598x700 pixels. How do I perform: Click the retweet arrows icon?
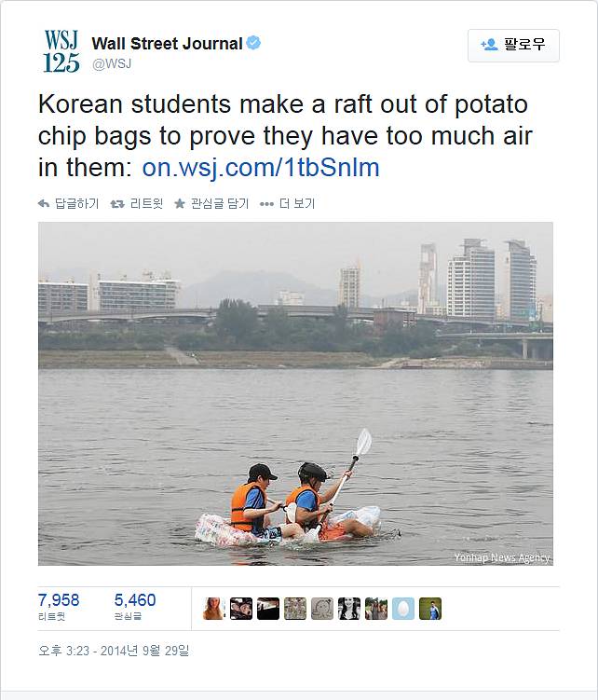[x=117, y=203]
